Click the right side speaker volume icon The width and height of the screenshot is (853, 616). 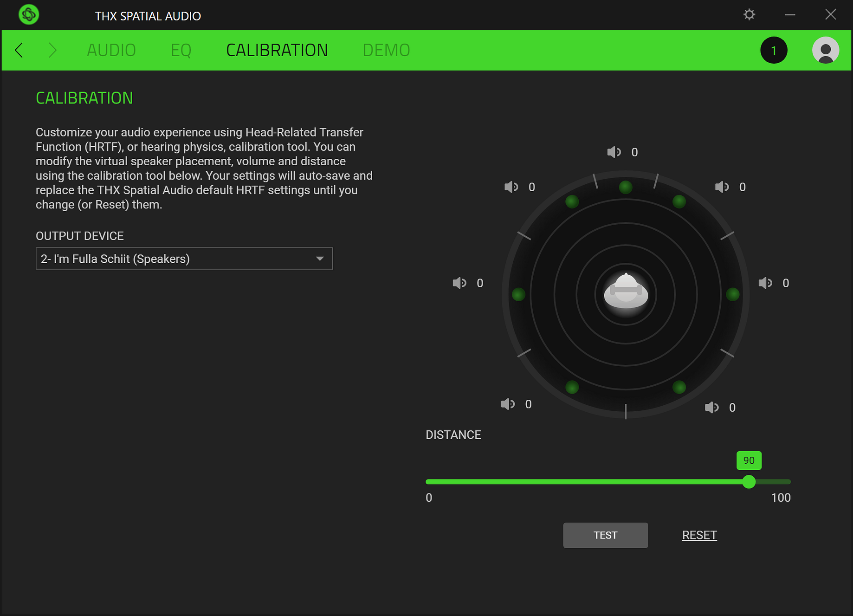click(x=765, y=283)
